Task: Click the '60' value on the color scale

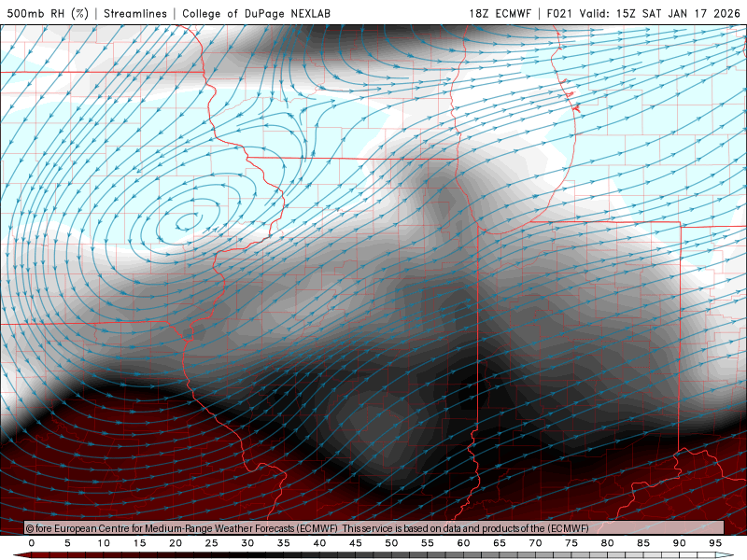Action: tap(463, 543)
